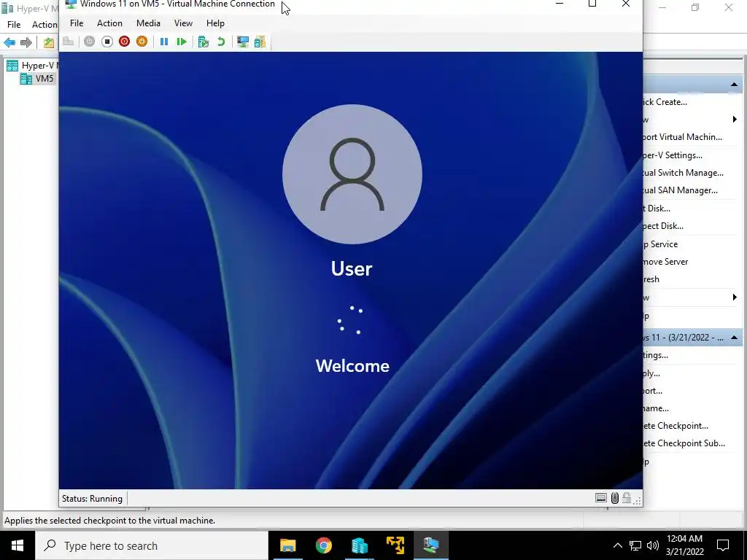Click the up-folder icon in Hyper-V Manager
747x560 pixels.
49,43
